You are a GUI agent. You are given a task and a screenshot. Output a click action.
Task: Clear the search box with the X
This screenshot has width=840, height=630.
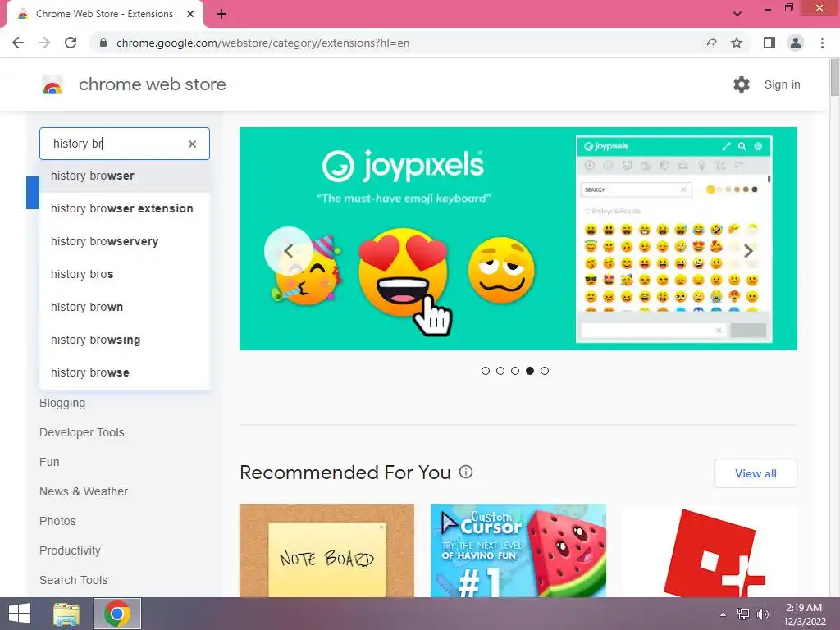[x=192, y=144]
